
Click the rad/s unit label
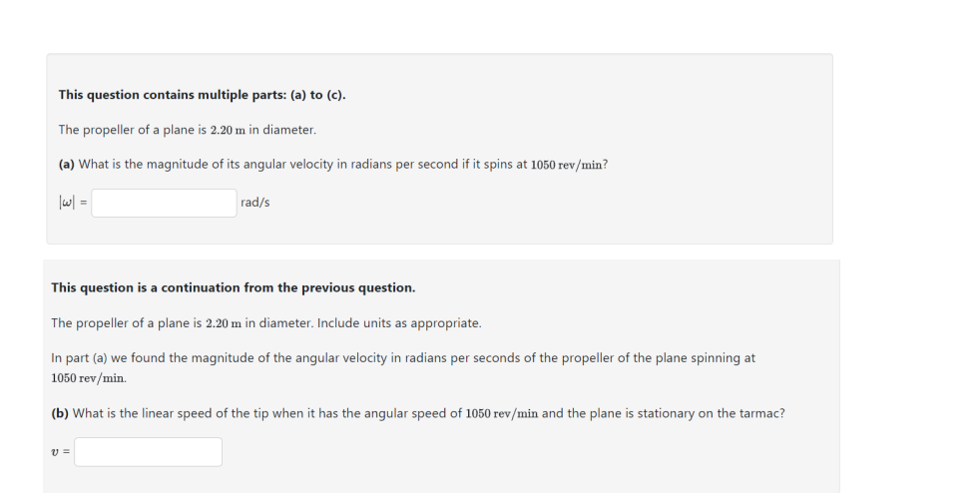(255, 203)
